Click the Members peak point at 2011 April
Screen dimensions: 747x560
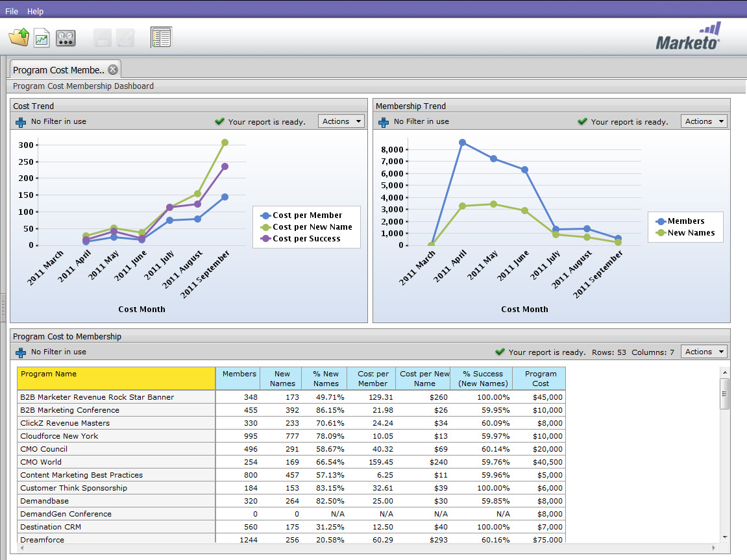click(x=462, y=142)
